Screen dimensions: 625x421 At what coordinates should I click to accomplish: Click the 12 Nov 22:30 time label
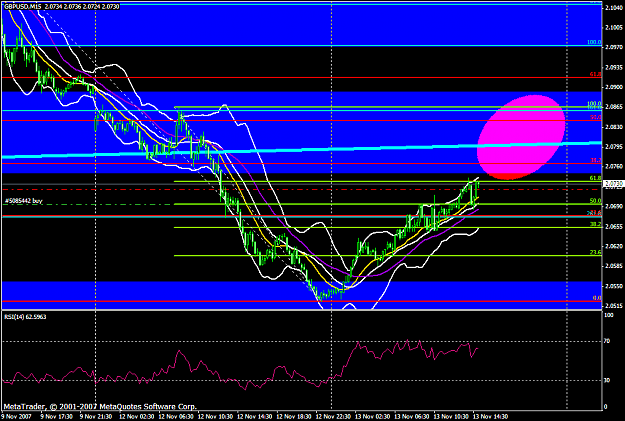pyautogui.click(x=334, y=417)
